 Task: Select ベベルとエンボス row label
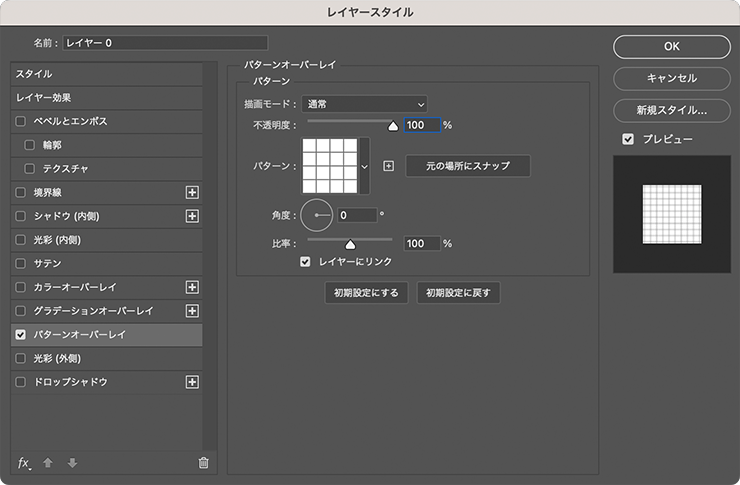[70, 121]
